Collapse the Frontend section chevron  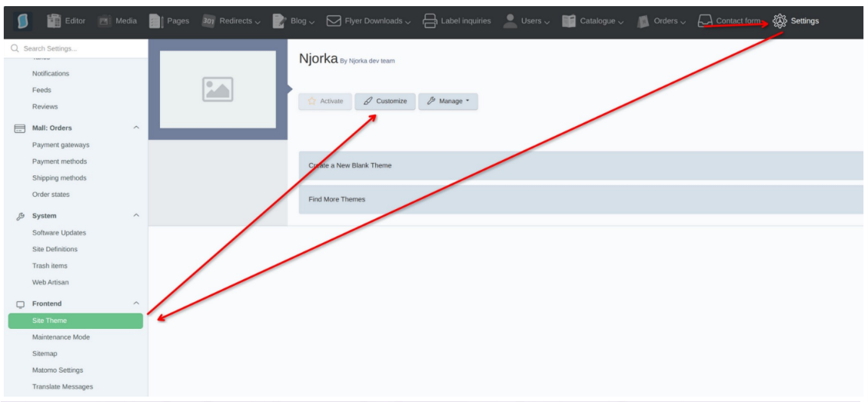(x=136, y=303)
